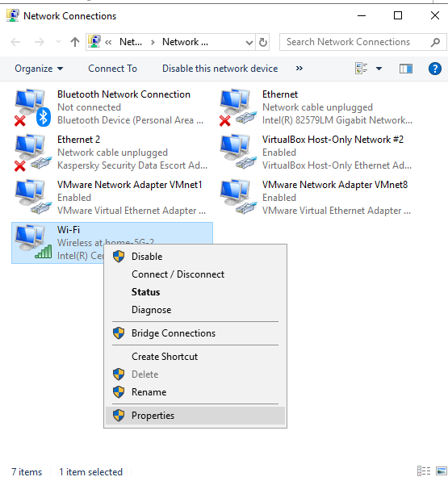Click the Network Connections title bar icon
The height and width of the screenshot is (481, 448).
coord(13,15)
